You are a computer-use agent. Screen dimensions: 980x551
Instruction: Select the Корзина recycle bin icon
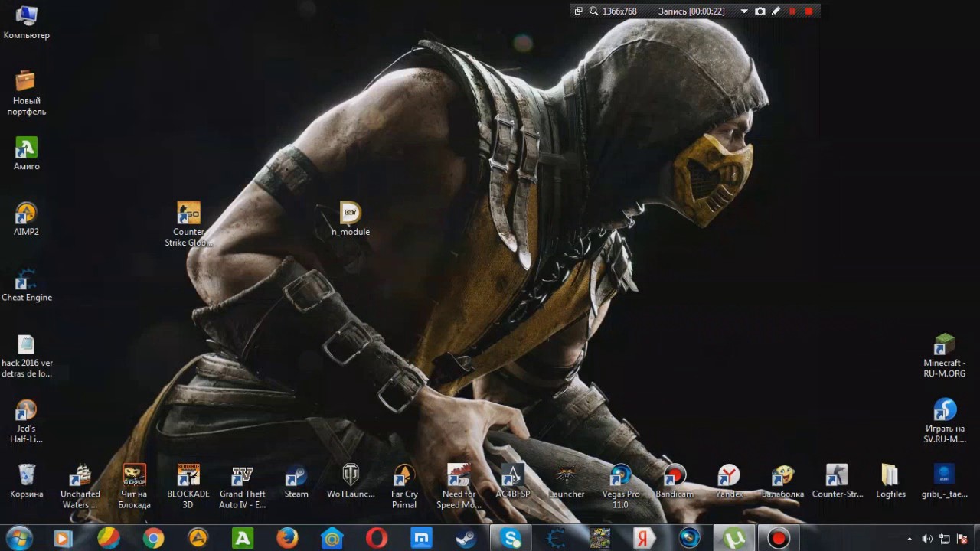[26, 481]
